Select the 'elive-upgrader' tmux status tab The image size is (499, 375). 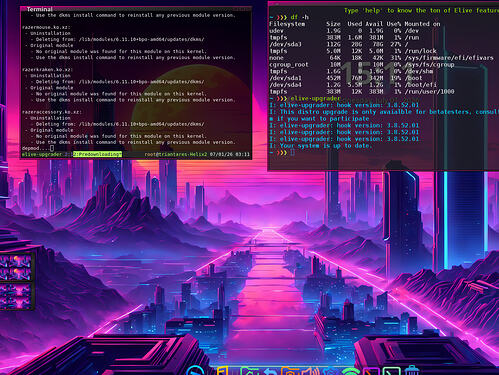point(42,154)
